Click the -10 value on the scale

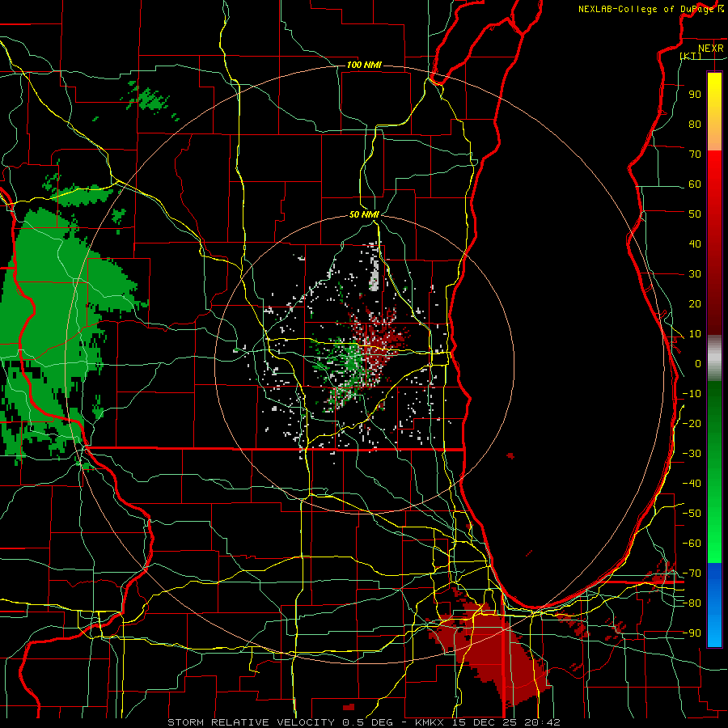click(692, 394)
